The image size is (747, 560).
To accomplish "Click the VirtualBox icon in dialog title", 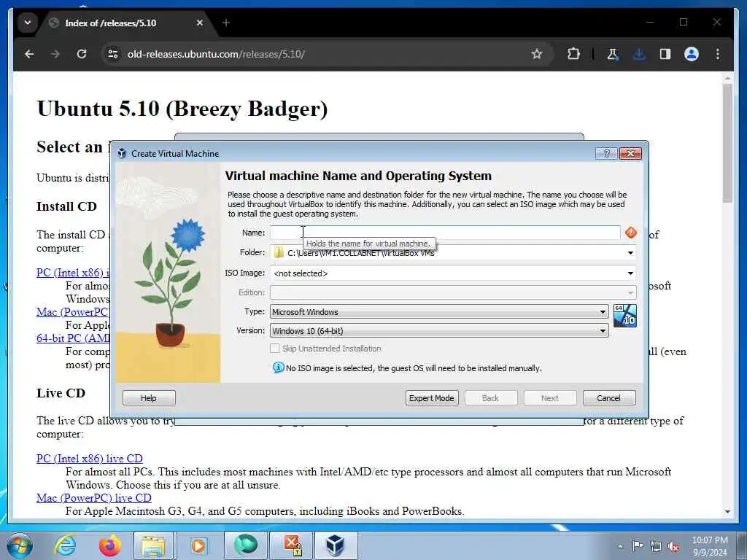I will (x=122, y=153).
